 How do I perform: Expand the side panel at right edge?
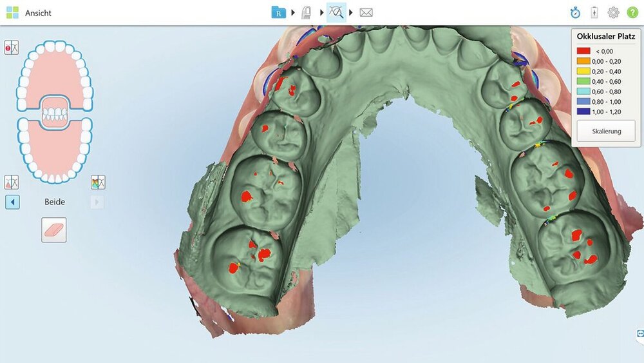[x=639, y=333]
